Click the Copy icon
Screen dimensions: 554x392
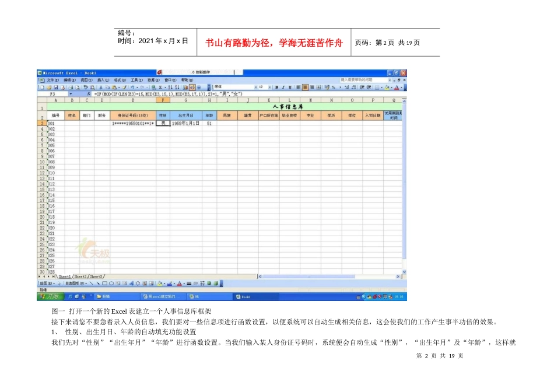[x=107, y=87]
